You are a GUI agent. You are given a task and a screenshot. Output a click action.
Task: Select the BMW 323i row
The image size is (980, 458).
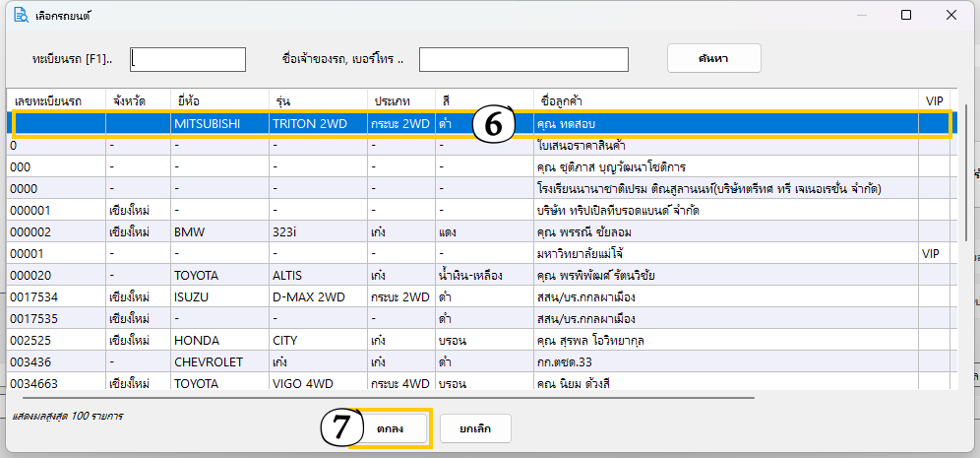295,231
